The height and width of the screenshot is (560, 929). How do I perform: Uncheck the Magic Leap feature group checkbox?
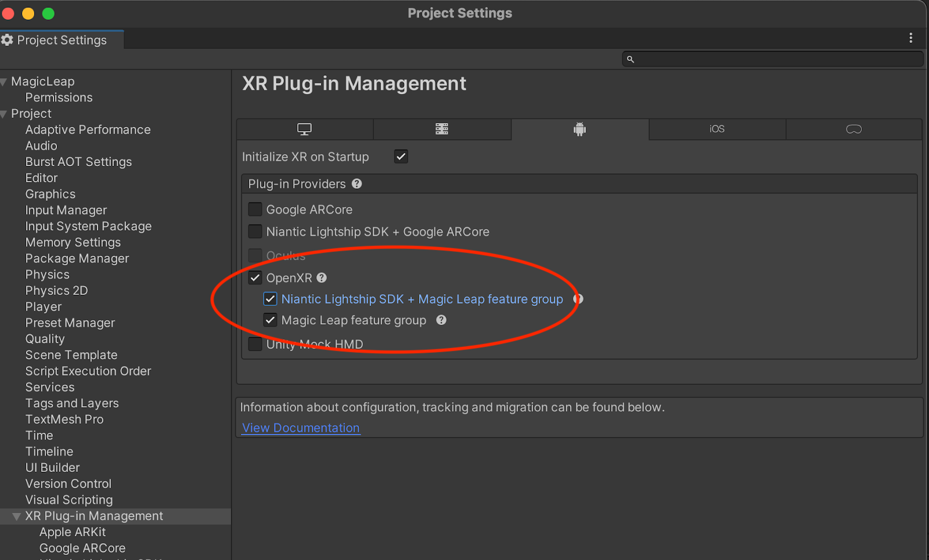pos(270,320)
